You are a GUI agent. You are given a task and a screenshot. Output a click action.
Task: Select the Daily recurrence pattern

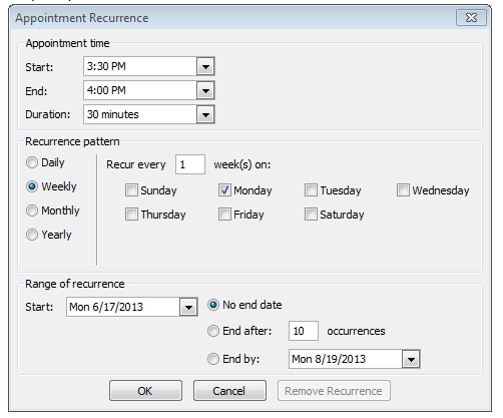click(x=32, y=163)
